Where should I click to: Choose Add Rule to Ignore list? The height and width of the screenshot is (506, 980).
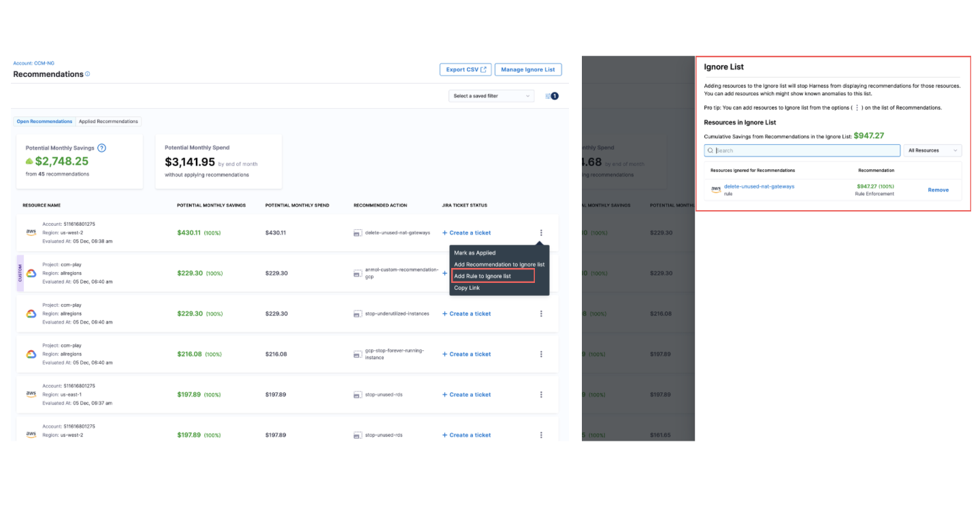pyautogui.click(x=483, y=276)
